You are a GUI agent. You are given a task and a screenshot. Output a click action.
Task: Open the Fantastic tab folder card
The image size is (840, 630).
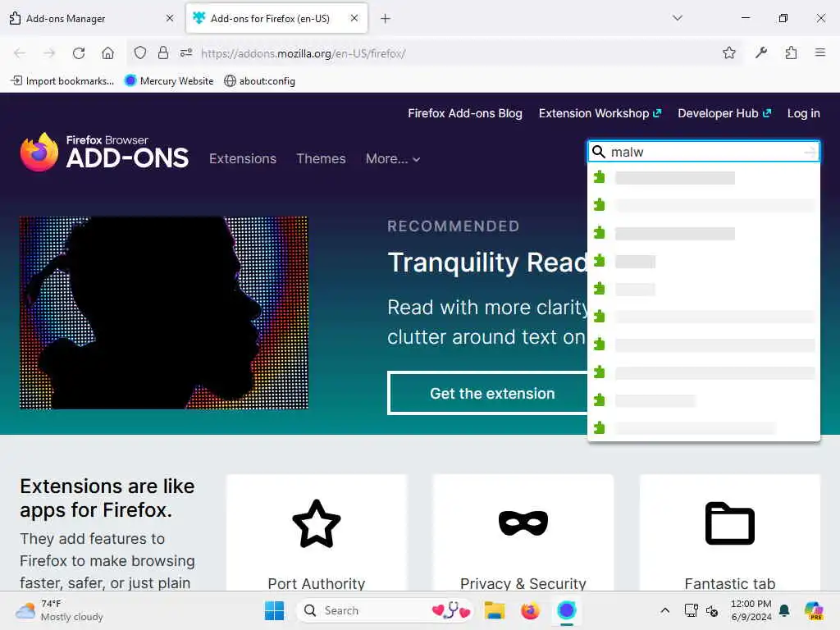pyautogui.click(x=729, y=533)
